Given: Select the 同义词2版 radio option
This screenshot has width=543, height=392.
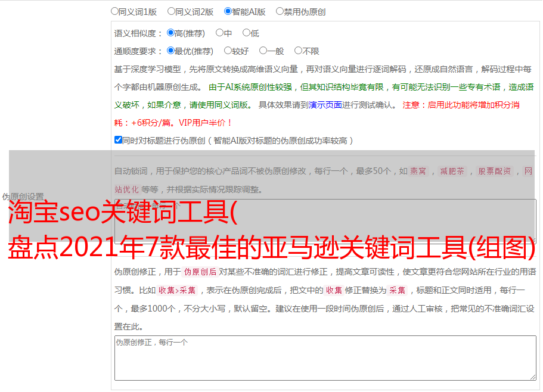Looking at the screenshot, I should click(171, 11).
